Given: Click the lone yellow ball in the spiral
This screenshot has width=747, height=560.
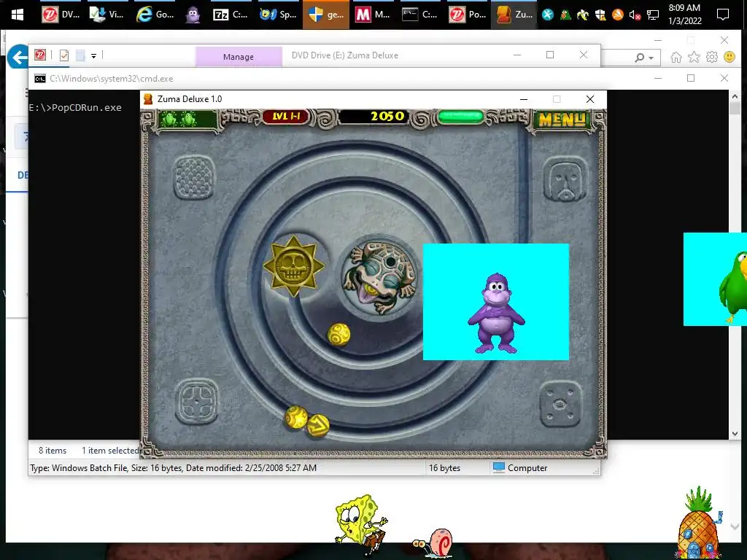Looking at the screenshot, I should tap(338, 334).
